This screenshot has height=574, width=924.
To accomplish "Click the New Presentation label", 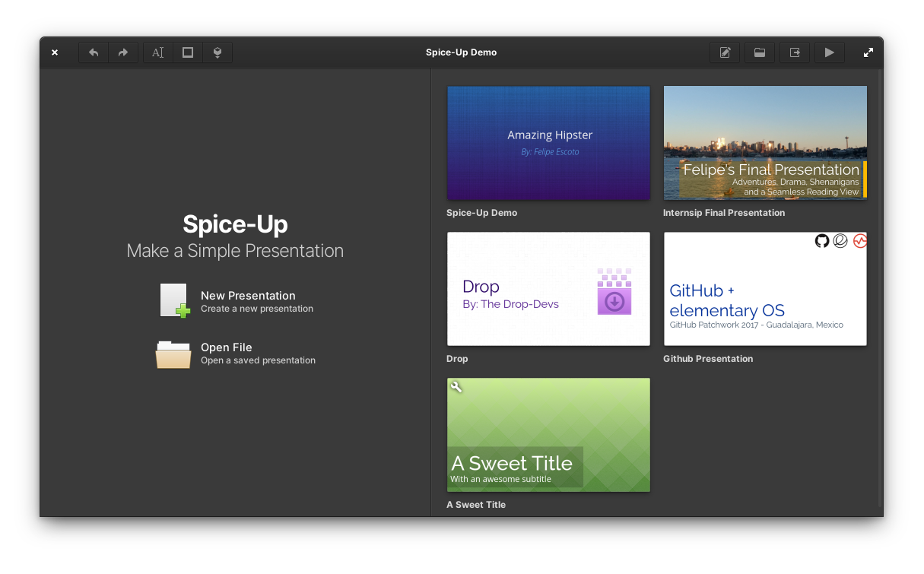I will point(248,296).
